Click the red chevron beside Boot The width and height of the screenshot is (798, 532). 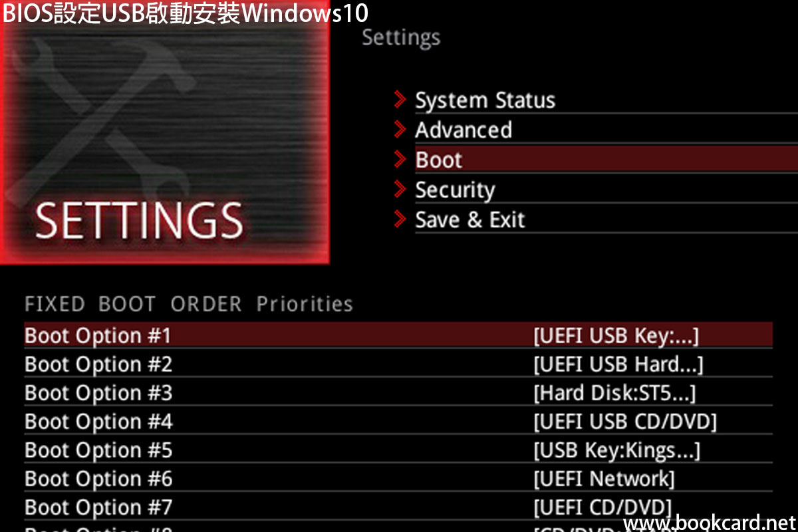click(x=400, y=160)
